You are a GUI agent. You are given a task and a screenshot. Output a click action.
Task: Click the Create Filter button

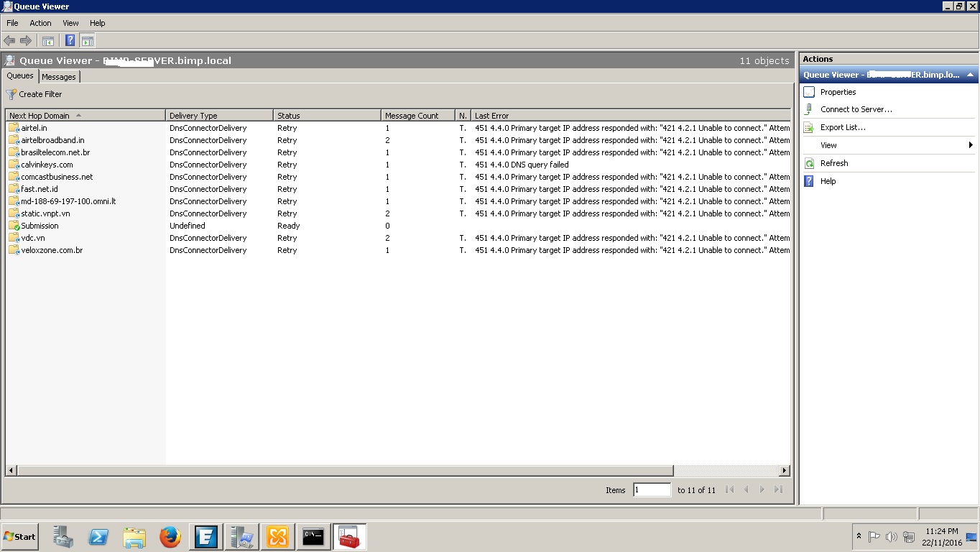coord(34,94)
